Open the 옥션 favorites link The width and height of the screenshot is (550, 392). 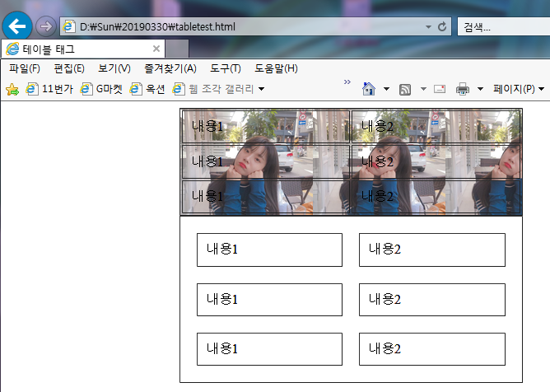pyautogui.click(x=147, y=89)
